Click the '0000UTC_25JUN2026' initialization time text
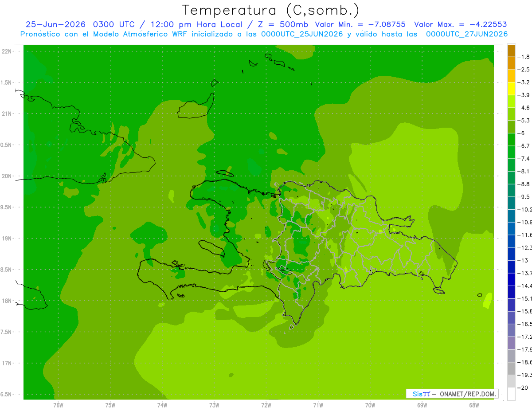This screenshot has height=411, width=532. pos(302,34)
